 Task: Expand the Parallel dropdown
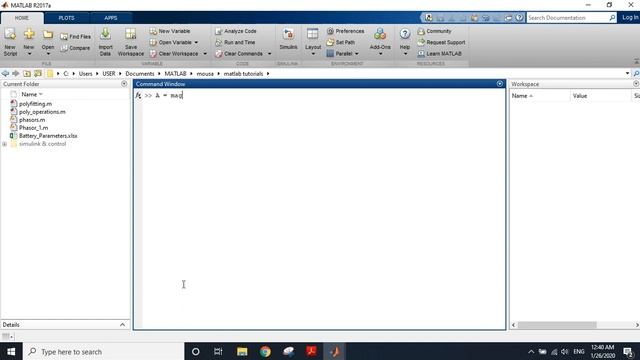[x=357, y=54]
